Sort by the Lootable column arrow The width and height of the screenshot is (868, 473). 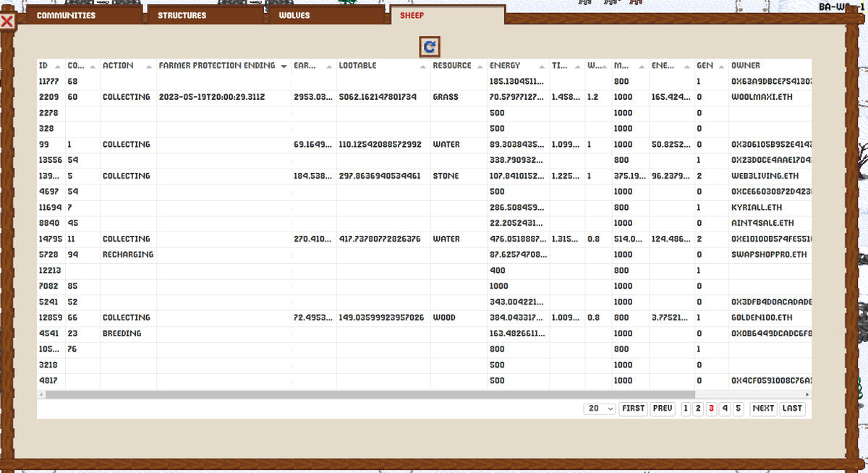click(x=422, y=67)
